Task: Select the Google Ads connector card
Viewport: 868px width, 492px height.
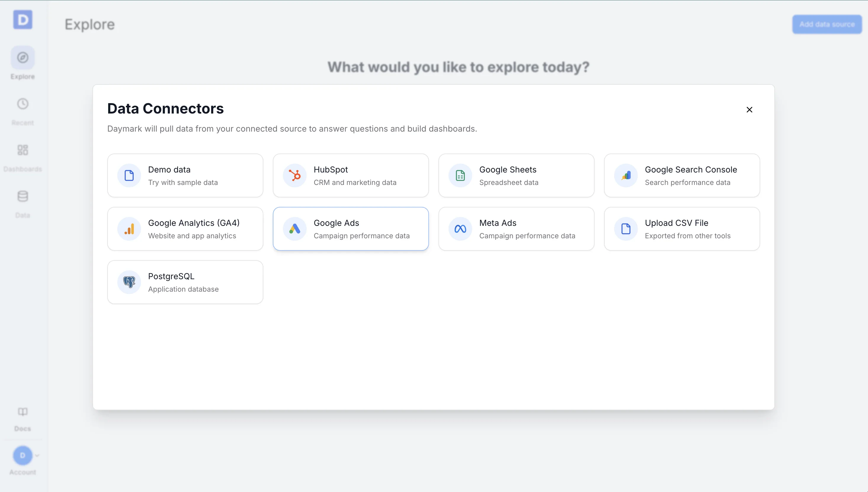Action: coord(351,229)
